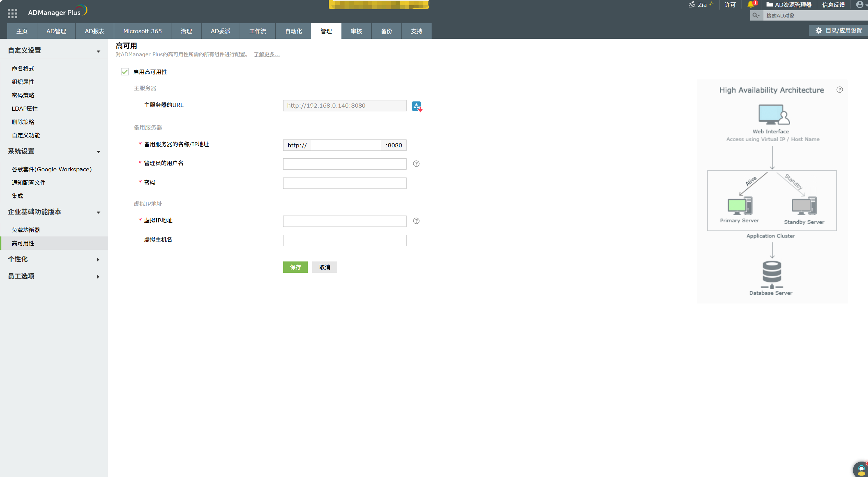
Task: Click the user account icon
Action: (x=860, y=5)
